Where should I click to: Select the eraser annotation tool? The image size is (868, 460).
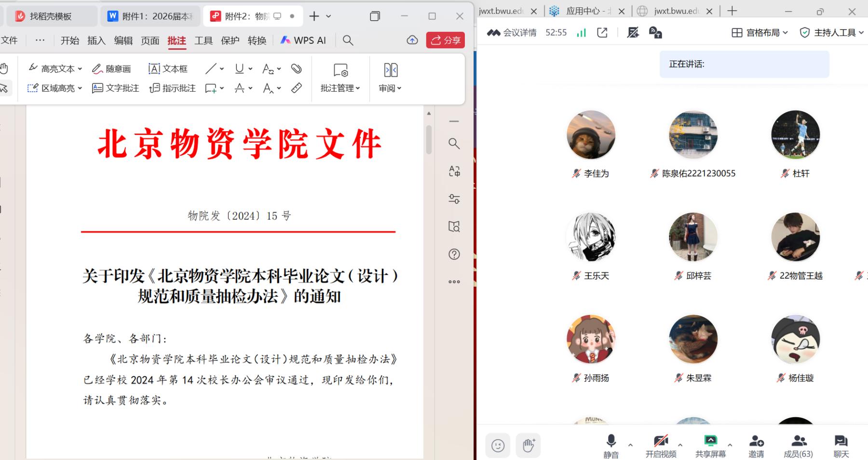click(297, 88)
